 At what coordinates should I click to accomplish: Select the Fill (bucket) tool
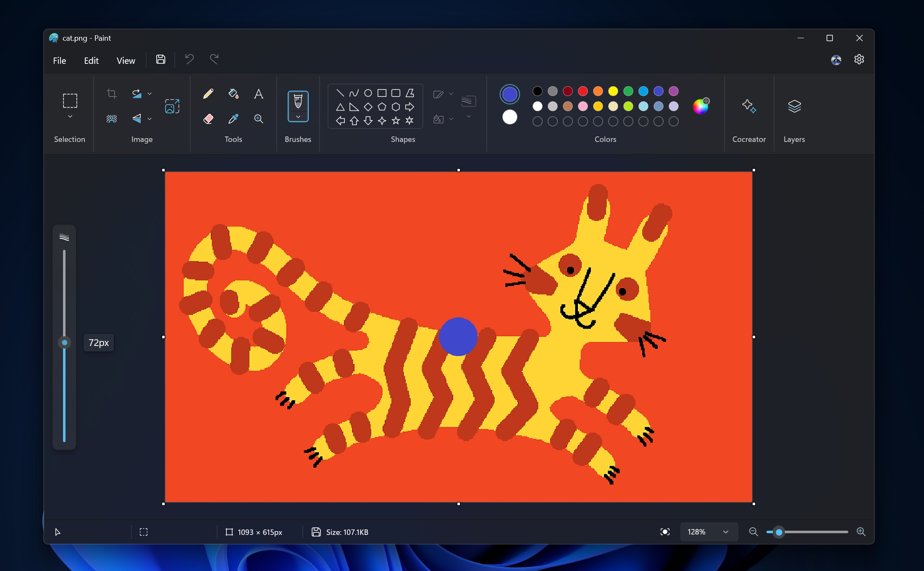point(233,93)
